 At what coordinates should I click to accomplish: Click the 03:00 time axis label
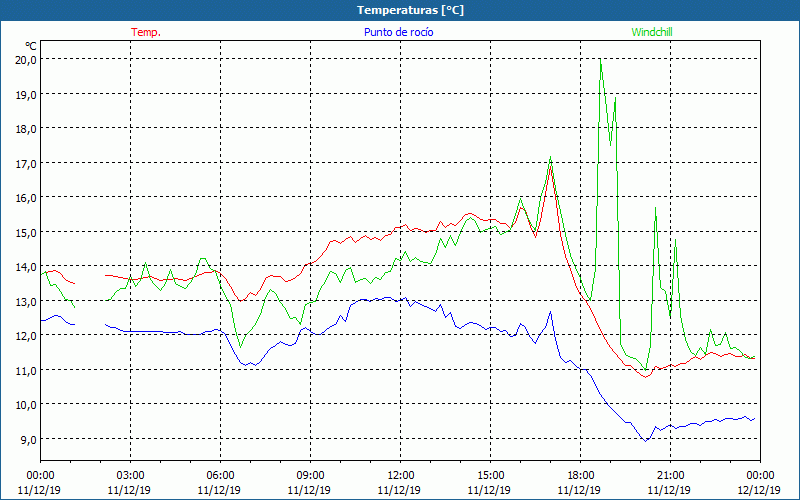click(131, 476)
